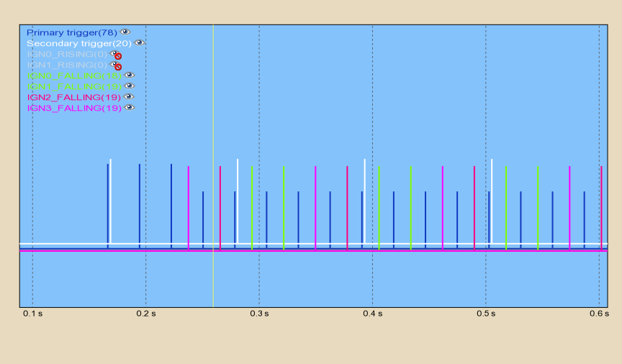622x364 pixels.
Task: Toggle visibility eye for Secondary trigger
Action: pyautogui.click(x=139, y=43)
